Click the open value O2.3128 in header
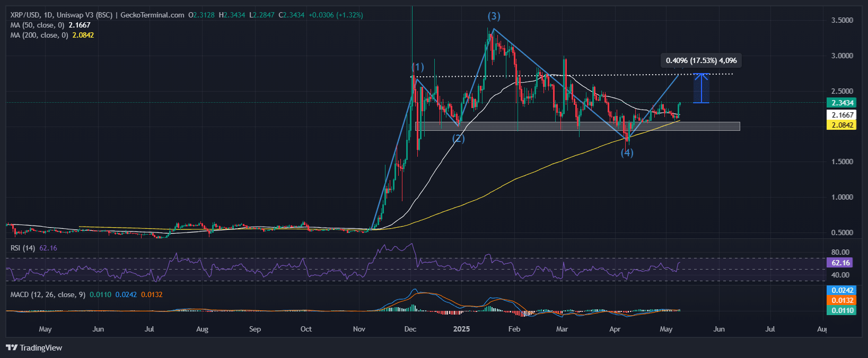 (201, 15)
